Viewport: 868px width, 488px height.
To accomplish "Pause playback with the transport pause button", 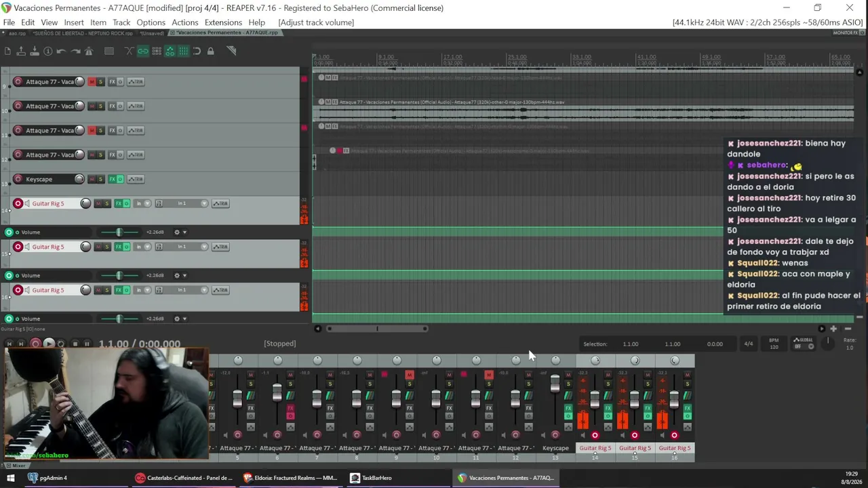I will coord(87,344).
